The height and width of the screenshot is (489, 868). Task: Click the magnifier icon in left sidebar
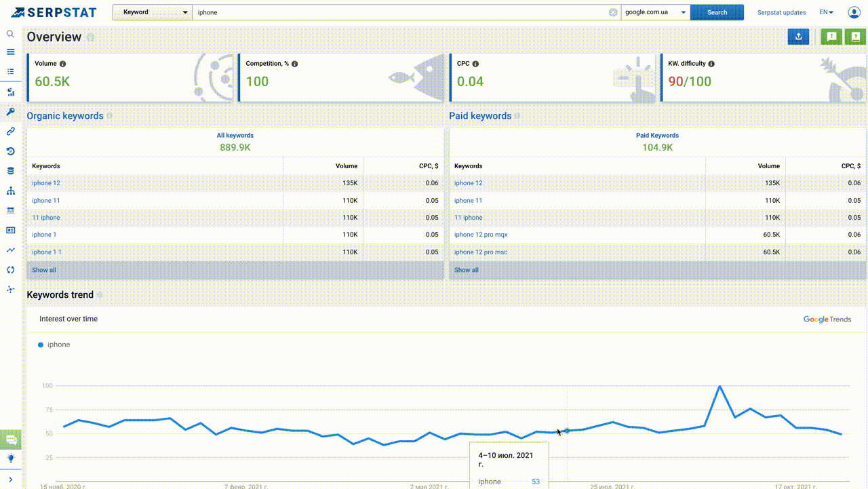pyautogui.click(x=10, y=34)
